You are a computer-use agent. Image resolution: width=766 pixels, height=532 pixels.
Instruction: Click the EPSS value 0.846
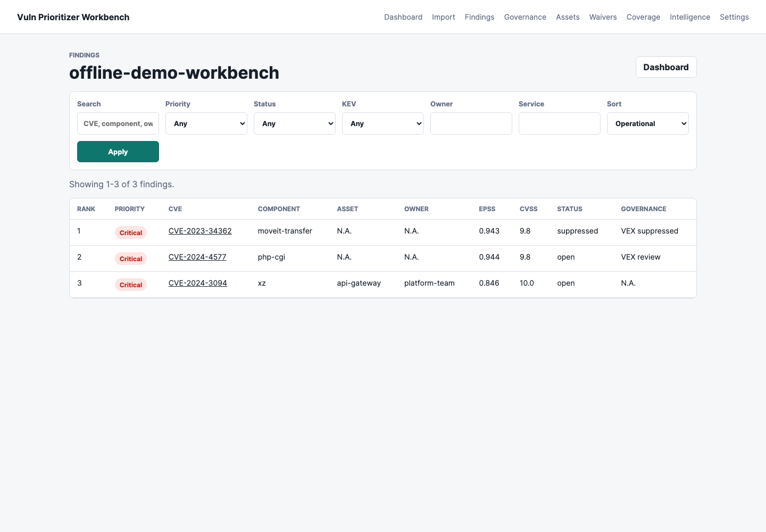click(x=489, y=283)
